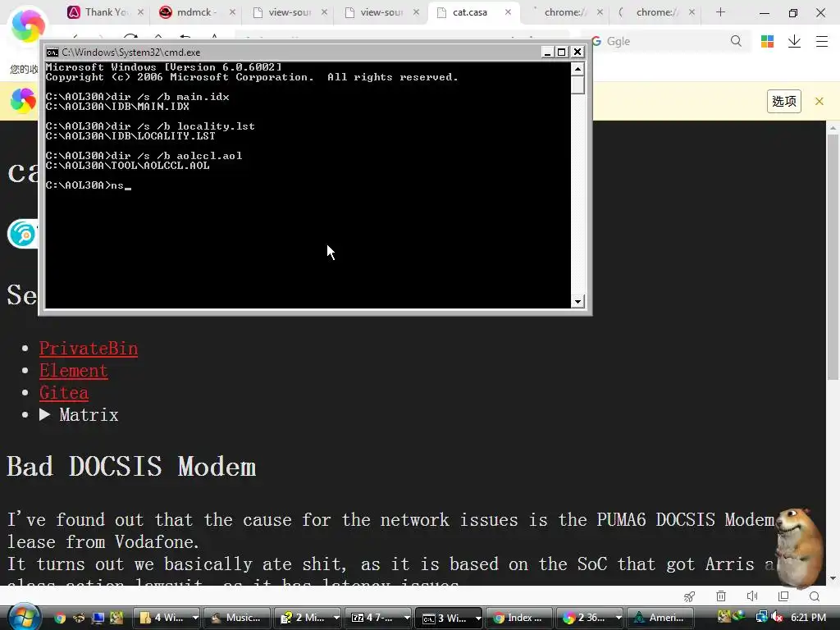The width and height of the screenshot is (840, 630).
Task: Open the 'Ameri...' taskbar button
Action: [660, 618]
